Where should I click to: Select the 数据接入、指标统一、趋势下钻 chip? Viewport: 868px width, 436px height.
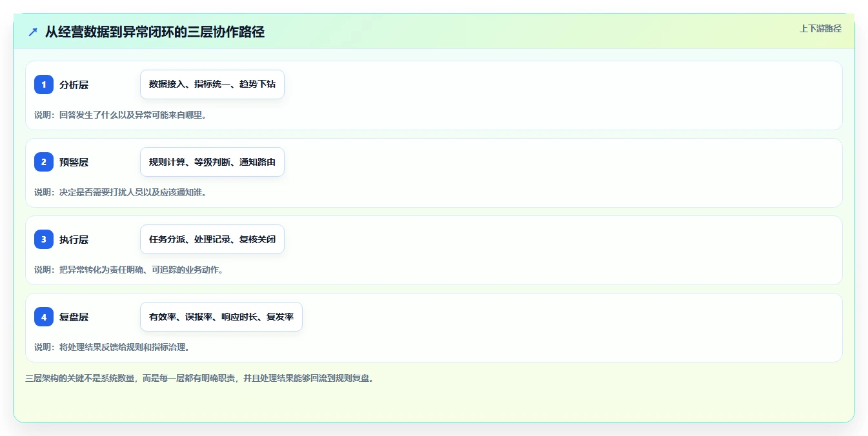point(212,84)
